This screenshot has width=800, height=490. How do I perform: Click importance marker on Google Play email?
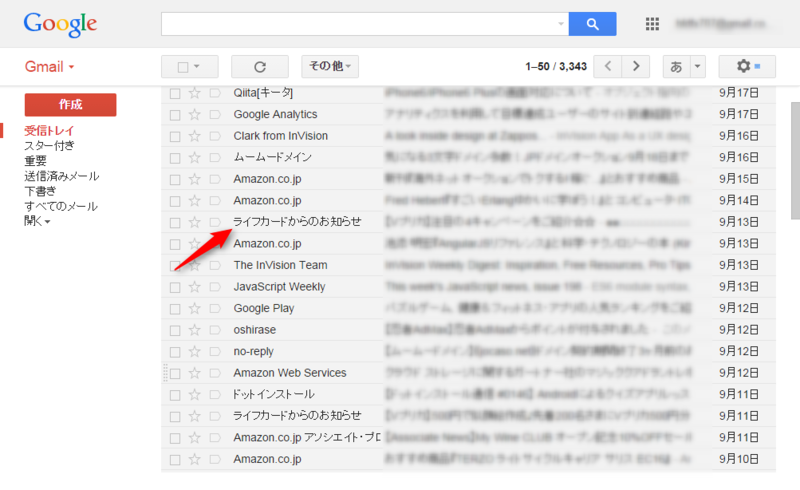pos(215,308)
